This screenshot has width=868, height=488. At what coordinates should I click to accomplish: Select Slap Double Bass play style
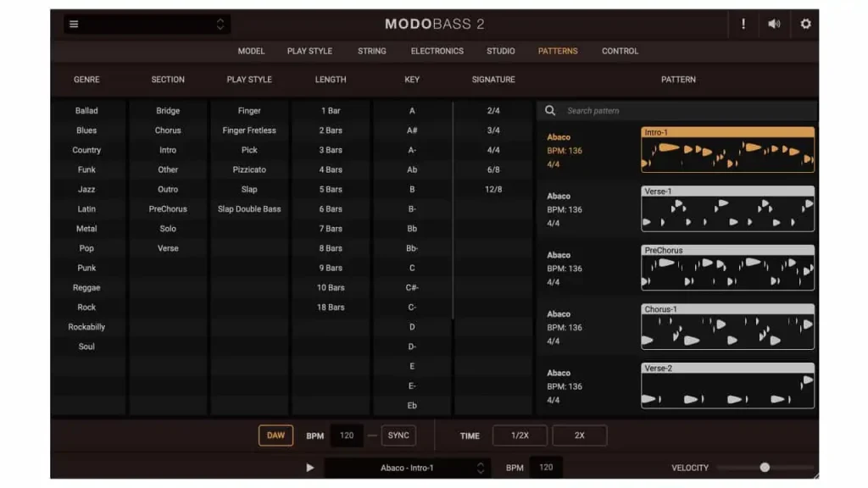tap(249, 209)
